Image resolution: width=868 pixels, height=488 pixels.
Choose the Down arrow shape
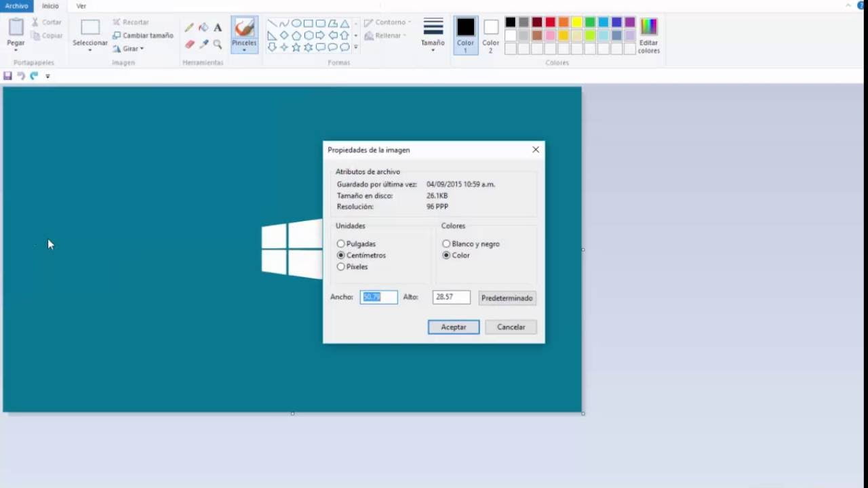coord(272,47)
